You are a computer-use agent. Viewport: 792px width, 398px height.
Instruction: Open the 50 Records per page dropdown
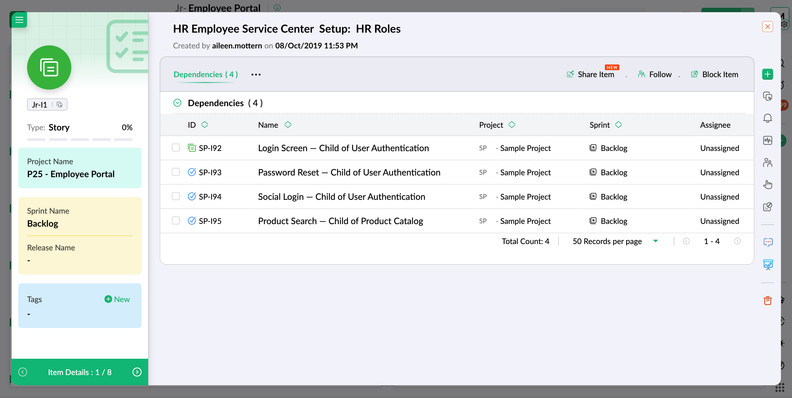click(x=615, y=241)
